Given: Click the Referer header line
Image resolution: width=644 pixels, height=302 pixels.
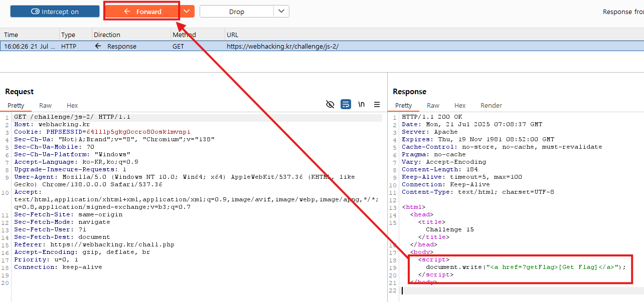Looking at the screenshot, I should tap(94, 244).
